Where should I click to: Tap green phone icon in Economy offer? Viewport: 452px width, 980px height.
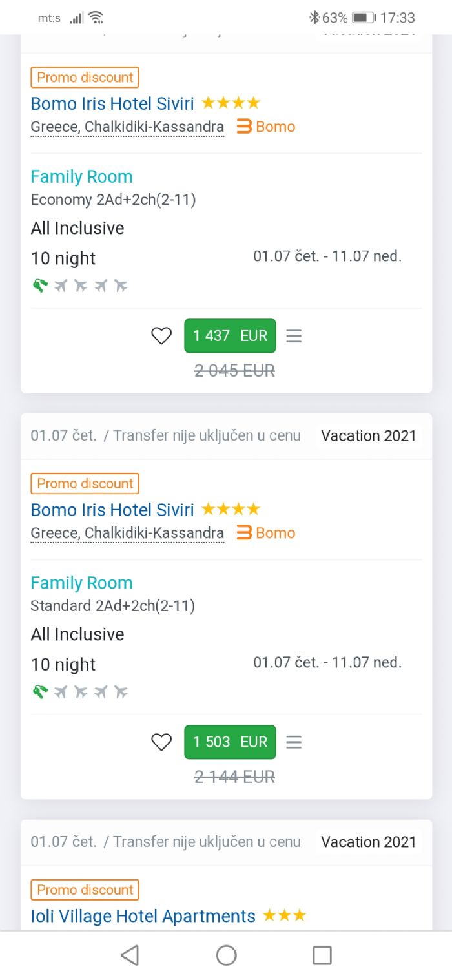[x=40, y=285]
